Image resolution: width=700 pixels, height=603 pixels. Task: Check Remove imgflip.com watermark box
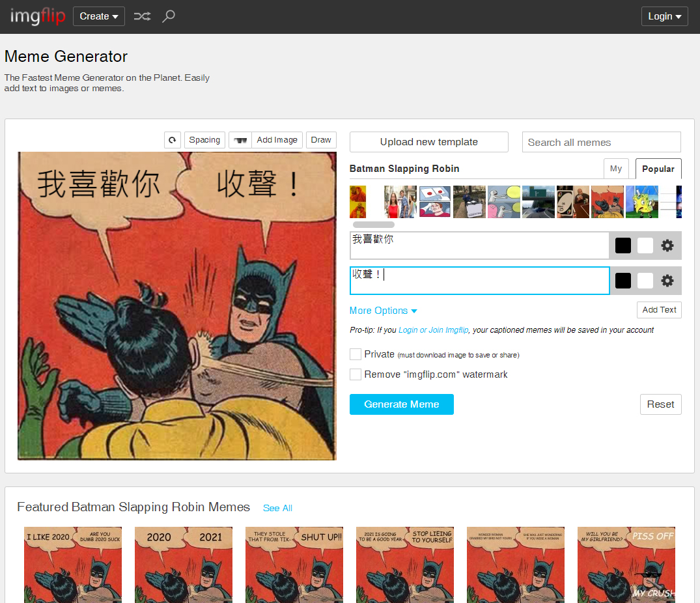(356, 374)
